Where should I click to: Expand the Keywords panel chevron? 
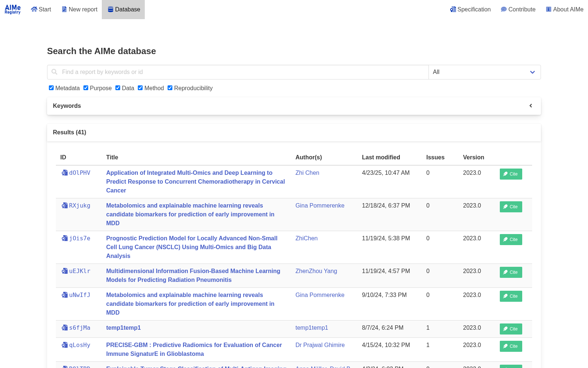531,106
